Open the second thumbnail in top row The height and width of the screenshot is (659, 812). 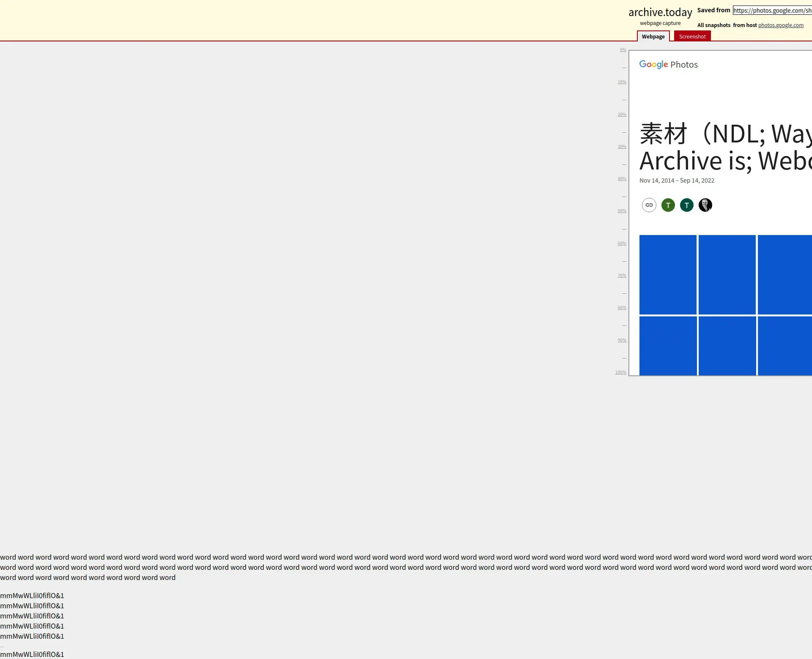tap(727, 274)
